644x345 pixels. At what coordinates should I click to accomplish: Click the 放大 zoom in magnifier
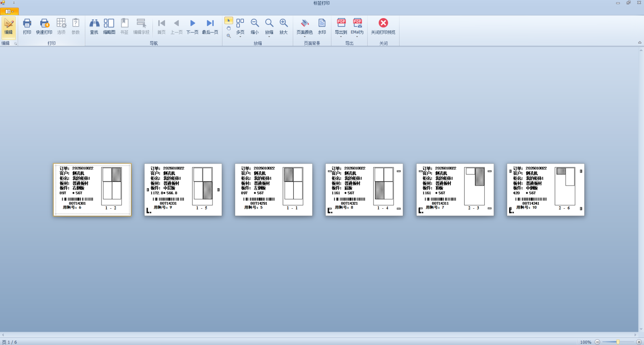283,27
